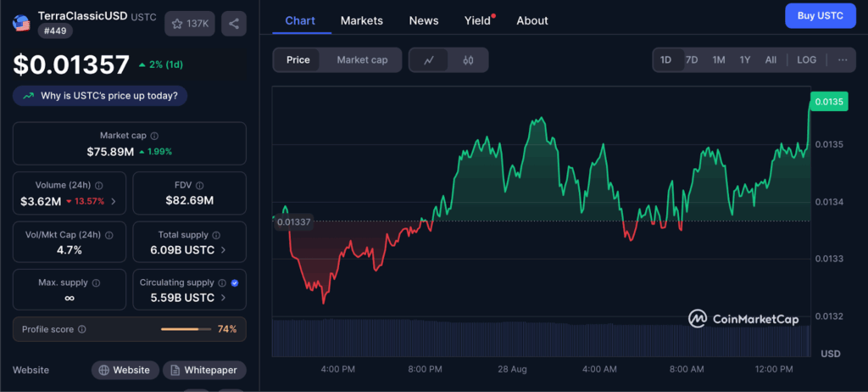Open the Markets tab
868x392 pixels.
[361, 20]
